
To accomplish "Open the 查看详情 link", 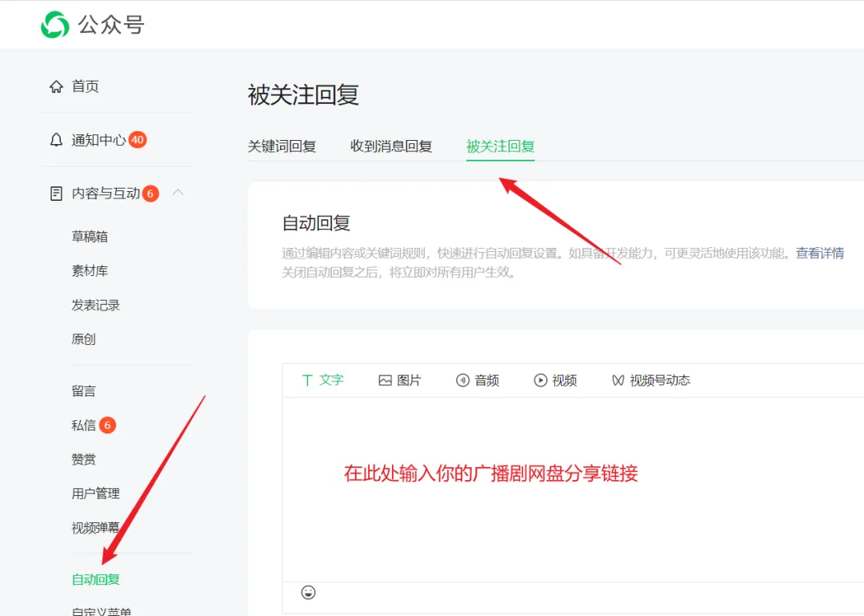I will click(x=819, y=254).
